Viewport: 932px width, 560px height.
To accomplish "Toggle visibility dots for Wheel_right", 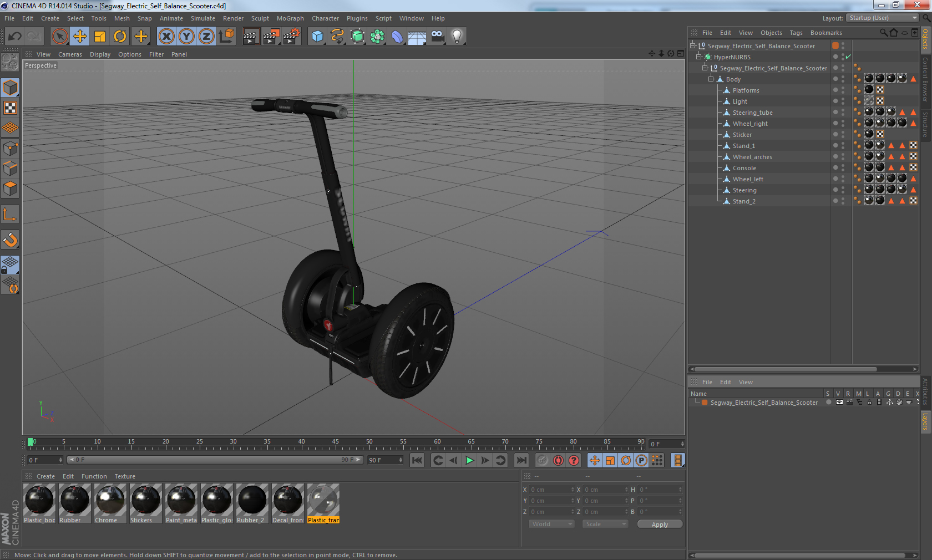I will (x=843, y=123).
